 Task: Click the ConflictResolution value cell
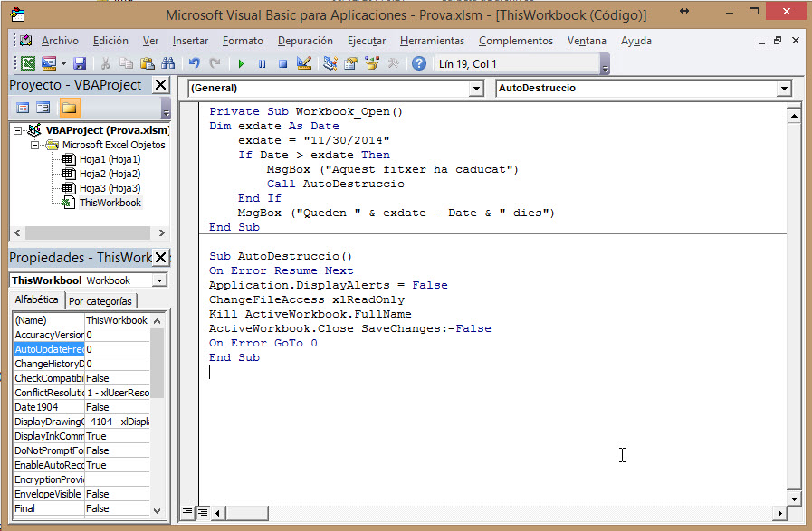click(118, 393)
